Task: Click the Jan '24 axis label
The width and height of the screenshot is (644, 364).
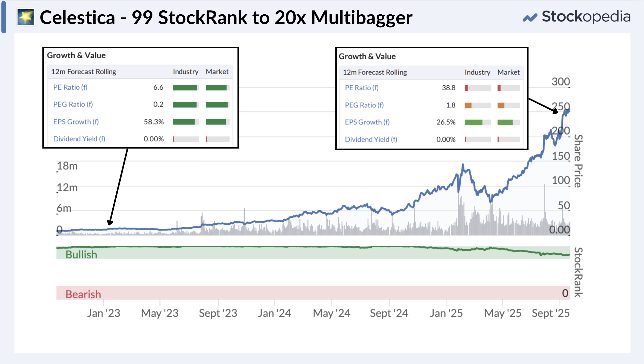Action: click(274, 313)
